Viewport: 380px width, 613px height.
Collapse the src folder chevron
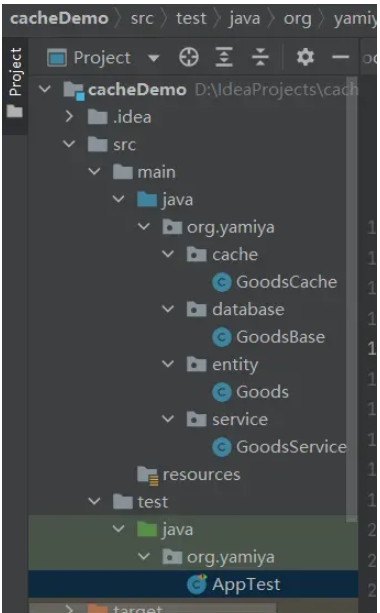click(x=69, y=144)
